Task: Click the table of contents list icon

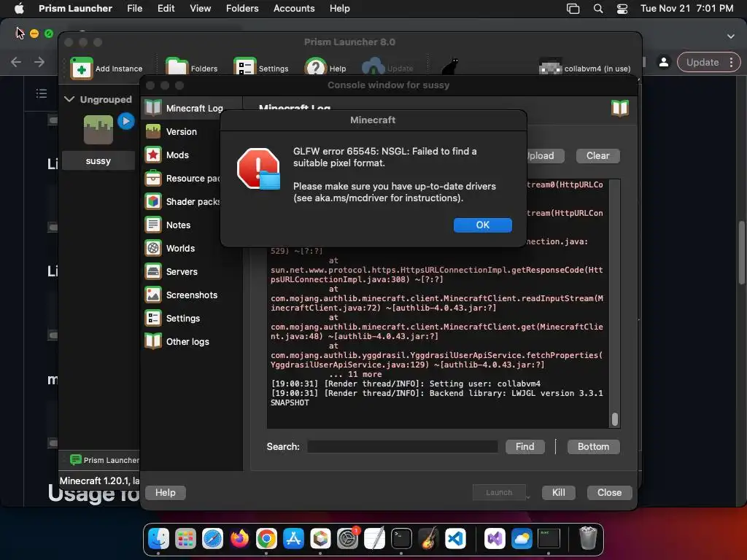Action: [42, 93]
